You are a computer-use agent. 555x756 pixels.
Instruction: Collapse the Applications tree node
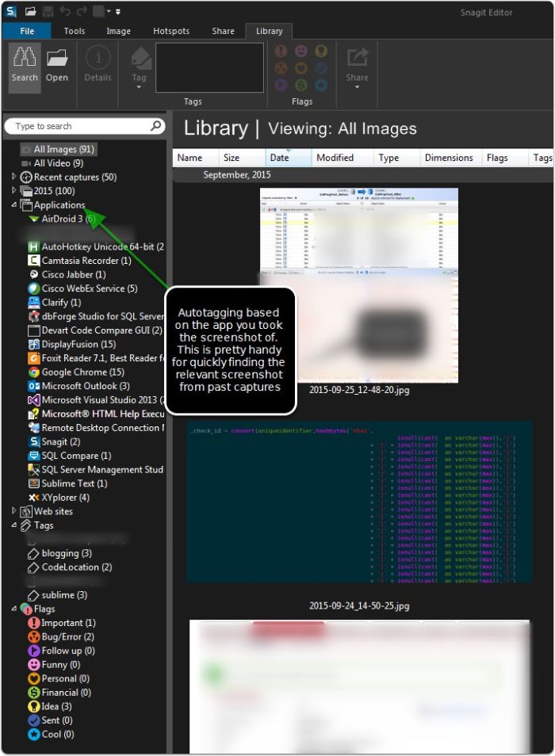point(14,205)
